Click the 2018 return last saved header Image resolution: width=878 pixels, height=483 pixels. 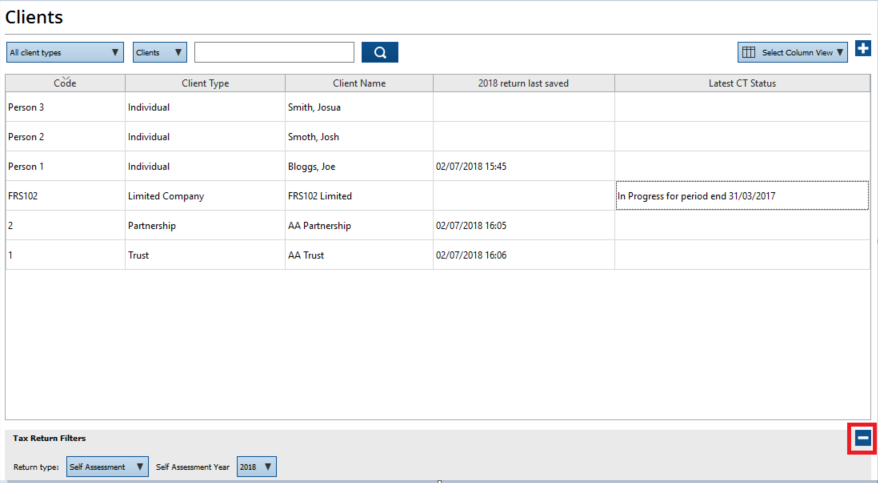click(x=523, y=83)
